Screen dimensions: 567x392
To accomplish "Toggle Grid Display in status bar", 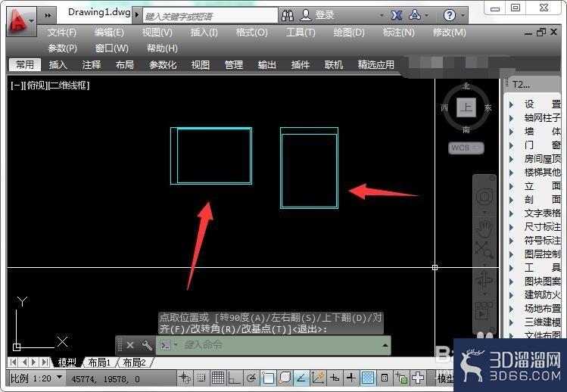I will (x=218, y=378).
